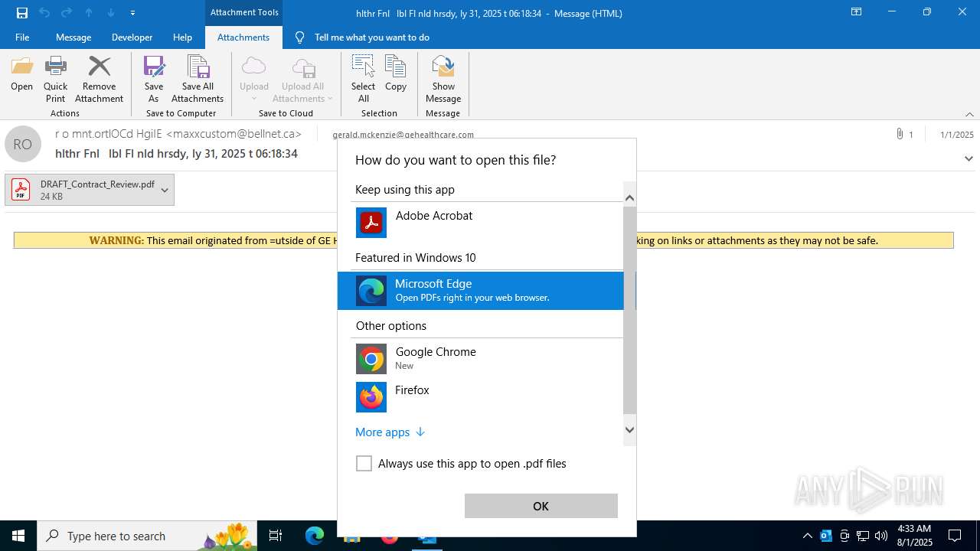Image resolution: width=980 pixels, height=551 pixels.
Task: Choose Firefox in app list
Action: pyautogui.click(x=481, y=396)
